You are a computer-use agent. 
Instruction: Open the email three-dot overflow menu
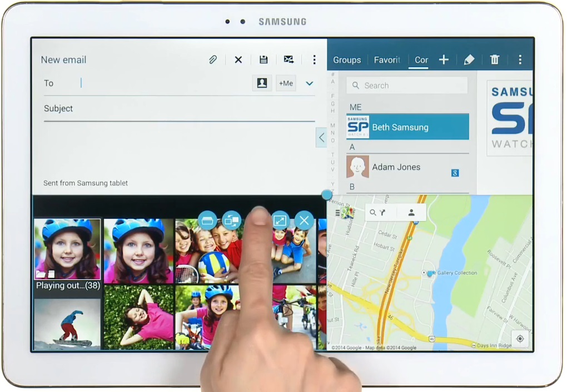coord(314,59)
